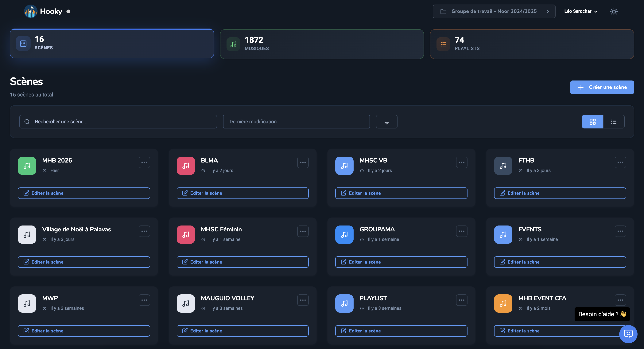Click the Besoin d'aide help bubble
644x349 pixels.
[x=602, y=314]
